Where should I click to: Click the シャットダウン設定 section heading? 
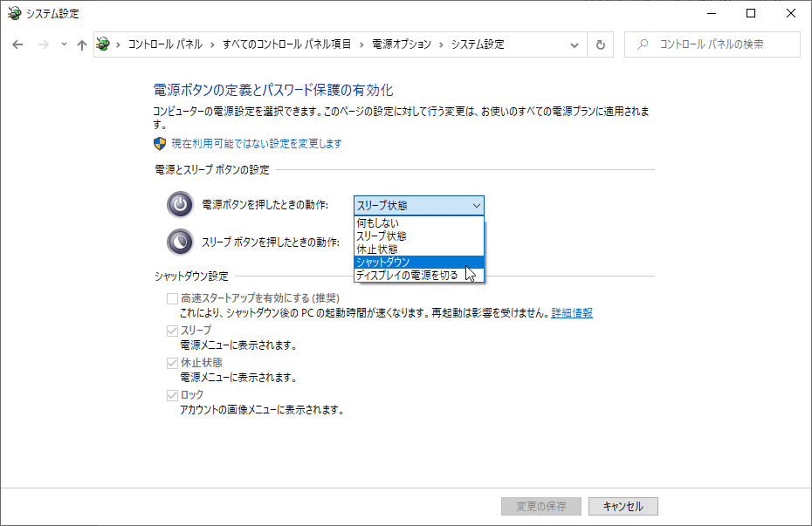pos(191,277)
